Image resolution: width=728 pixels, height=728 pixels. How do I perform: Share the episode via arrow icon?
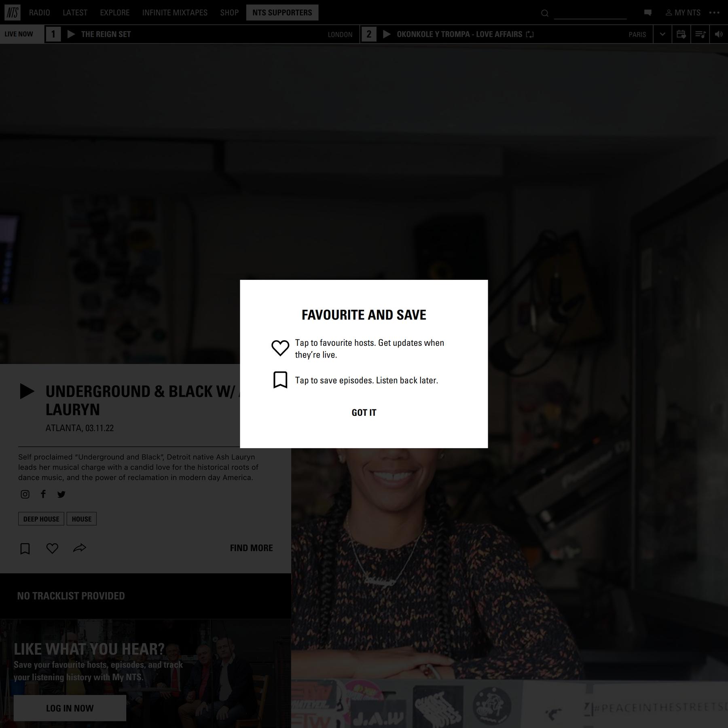click(x=80, y=548)
